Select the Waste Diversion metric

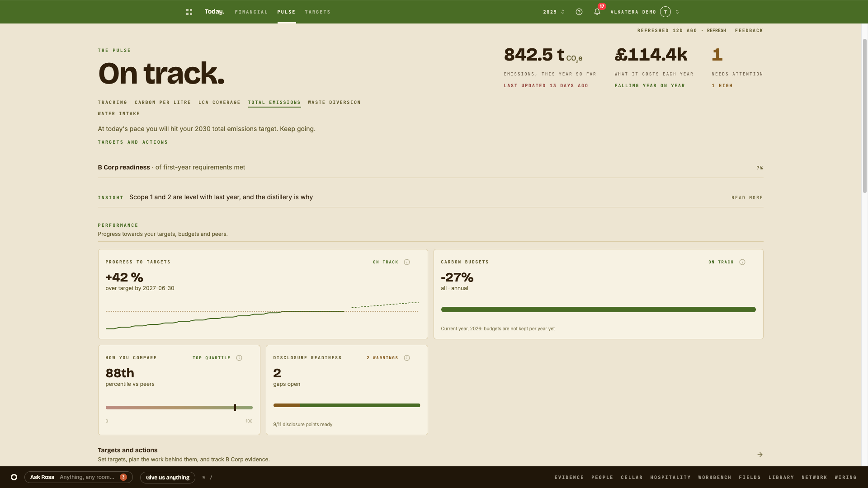coord(335,103)
